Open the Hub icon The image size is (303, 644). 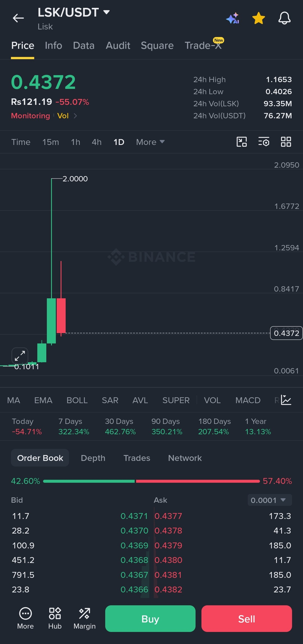point(55,618)
